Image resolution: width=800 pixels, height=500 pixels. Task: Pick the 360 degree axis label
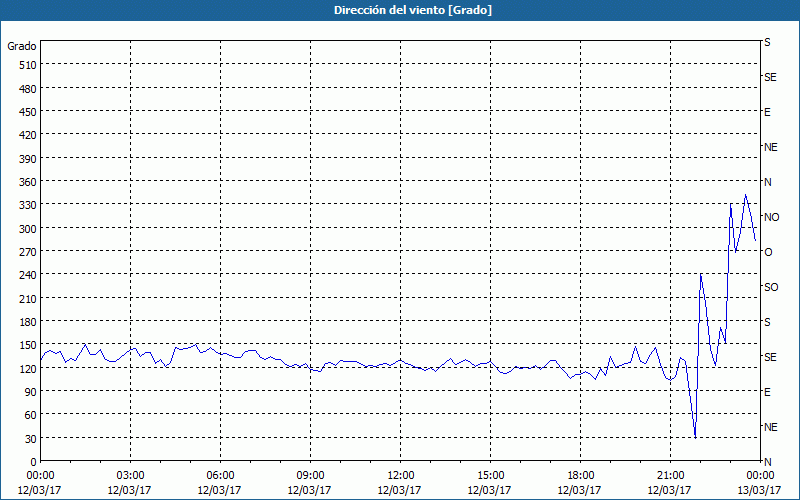(28, 182)
